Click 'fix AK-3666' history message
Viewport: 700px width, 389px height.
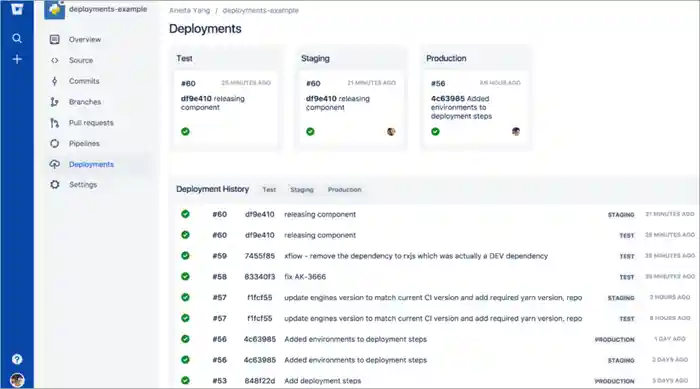tap(305, 277)
